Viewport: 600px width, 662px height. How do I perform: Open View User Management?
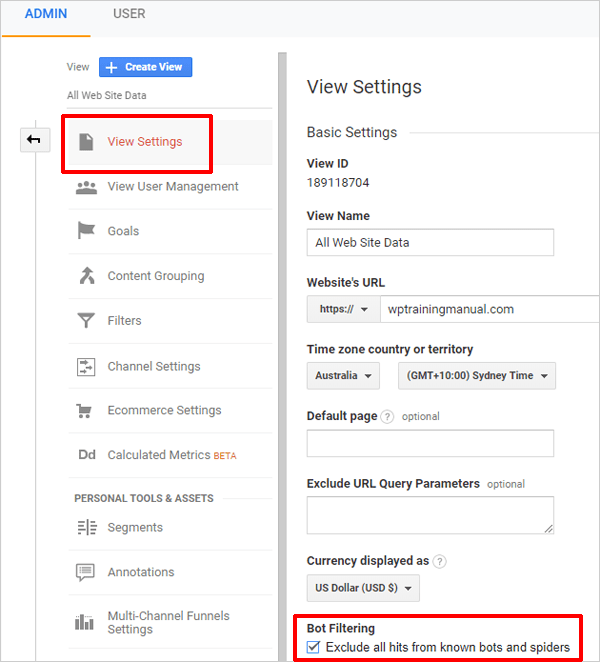171,187
